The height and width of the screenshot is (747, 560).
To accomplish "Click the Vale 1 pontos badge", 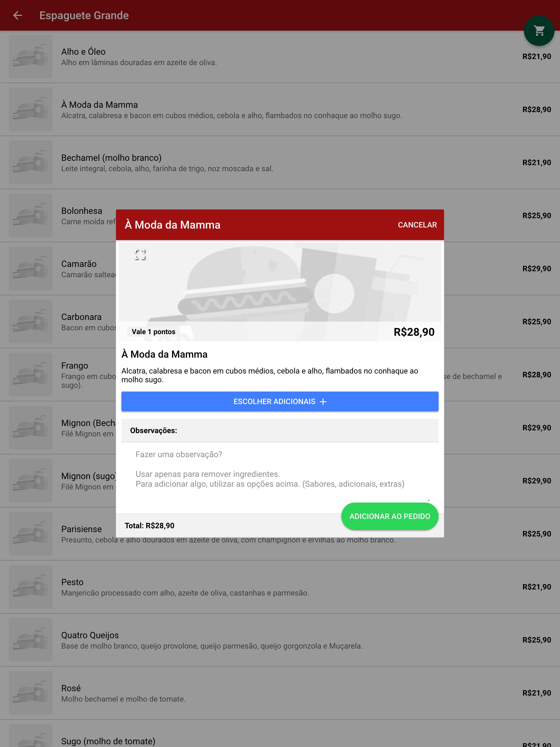I will 153,332.
